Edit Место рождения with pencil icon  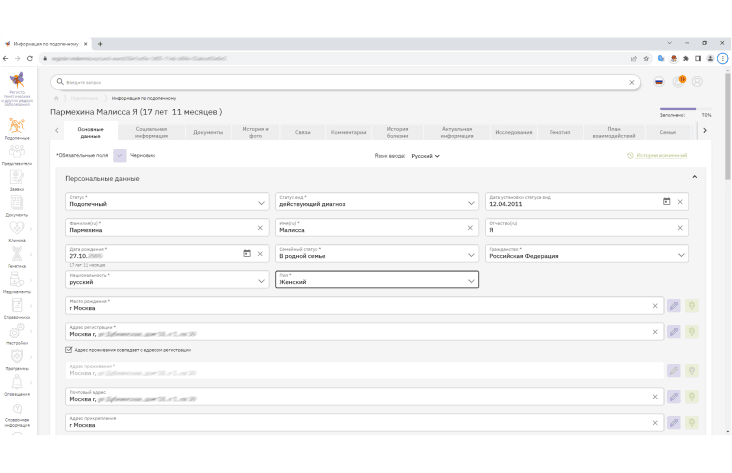674,306
